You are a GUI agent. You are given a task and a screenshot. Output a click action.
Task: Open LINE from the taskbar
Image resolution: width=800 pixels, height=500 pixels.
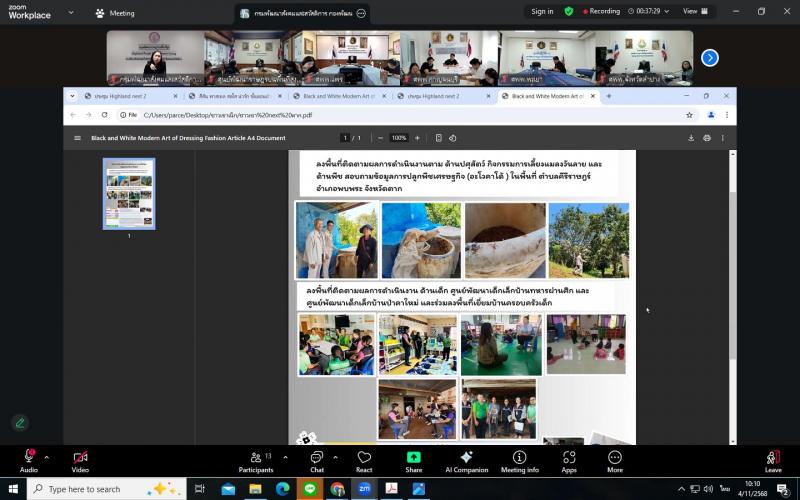point(310,489)
